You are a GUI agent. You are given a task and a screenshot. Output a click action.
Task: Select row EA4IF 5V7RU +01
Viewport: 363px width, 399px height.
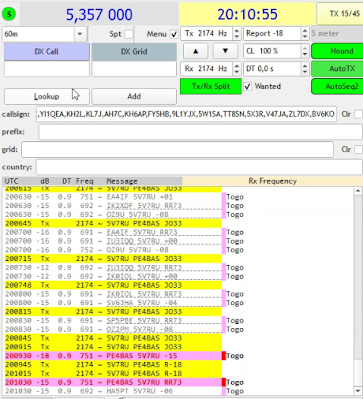pos(113,197)
